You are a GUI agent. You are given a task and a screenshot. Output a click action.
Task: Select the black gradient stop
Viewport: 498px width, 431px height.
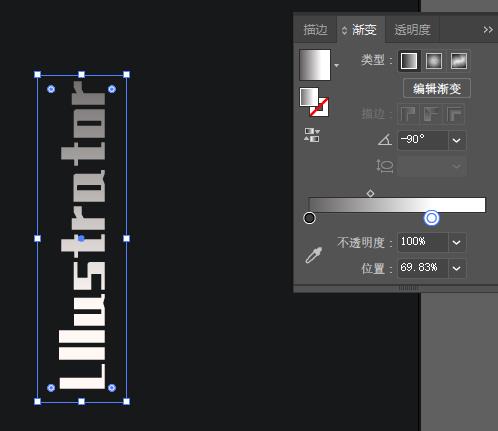click(309, 218)
